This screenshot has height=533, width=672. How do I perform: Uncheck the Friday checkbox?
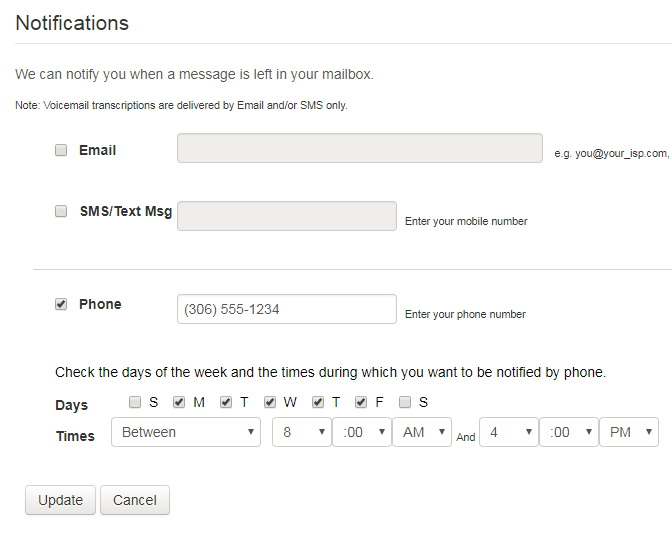click(361, 402)
